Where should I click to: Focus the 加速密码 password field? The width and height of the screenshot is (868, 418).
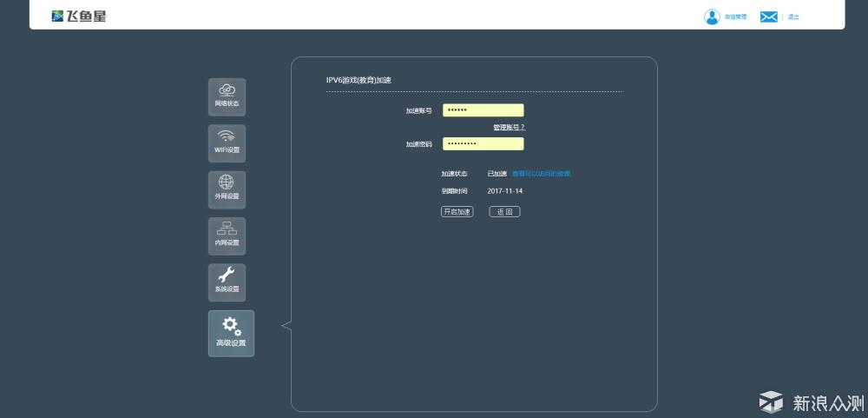click(x=483, y=143)
